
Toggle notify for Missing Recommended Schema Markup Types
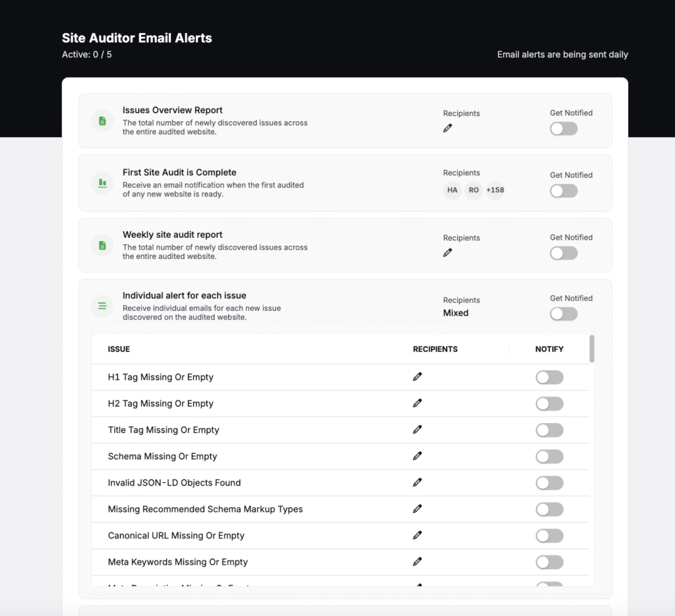pos(549,509)
